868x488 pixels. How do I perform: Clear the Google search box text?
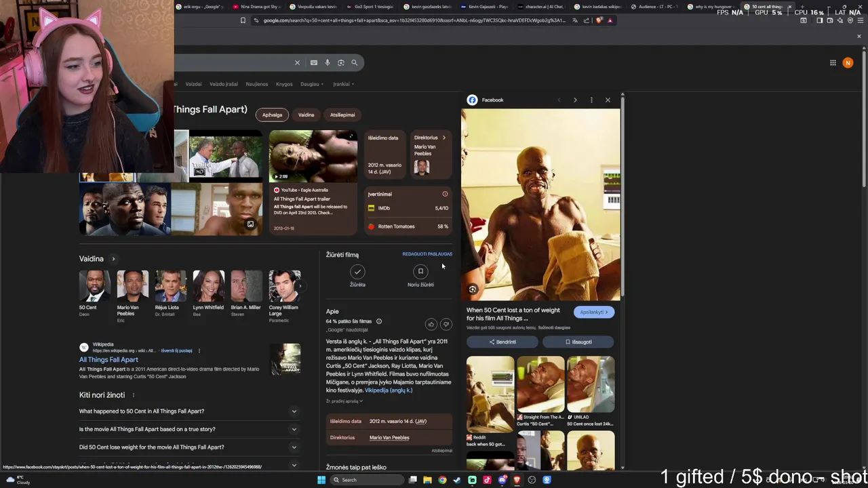coord(297,62)
